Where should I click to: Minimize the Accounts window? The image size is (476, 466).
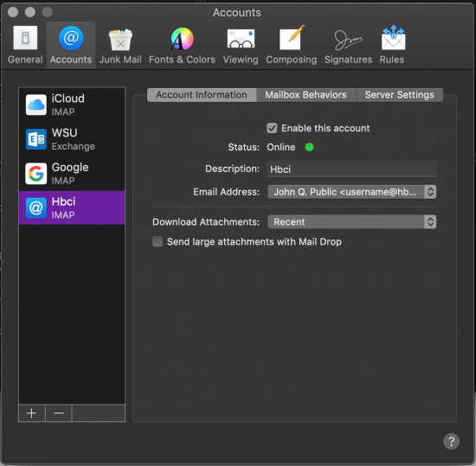click(x=30, y=12)
